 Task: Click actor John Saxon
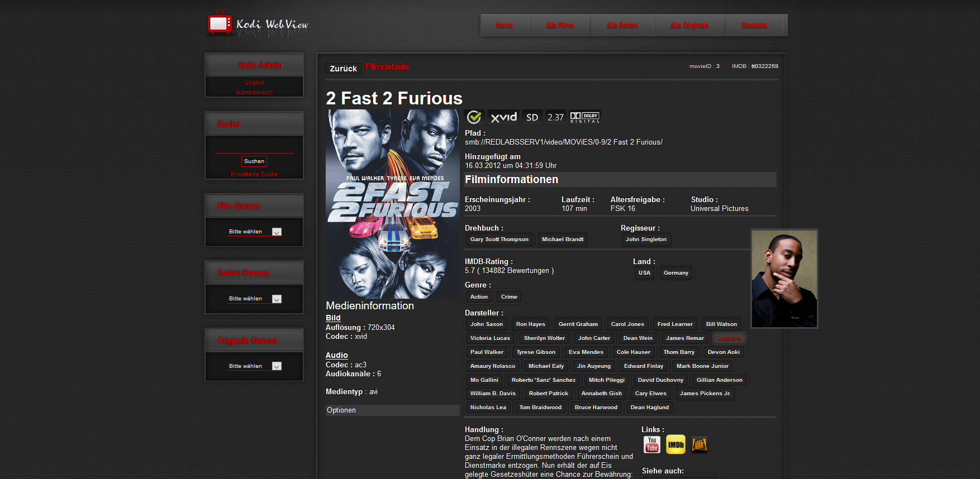[x=487, y=324]
